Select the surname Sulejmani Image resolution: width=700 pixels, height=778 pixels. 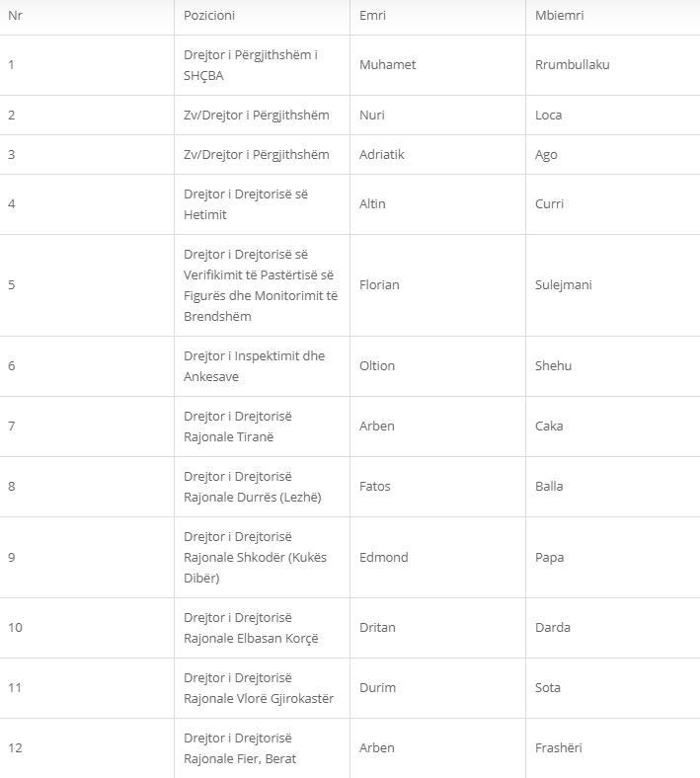[x=563, y=284]
